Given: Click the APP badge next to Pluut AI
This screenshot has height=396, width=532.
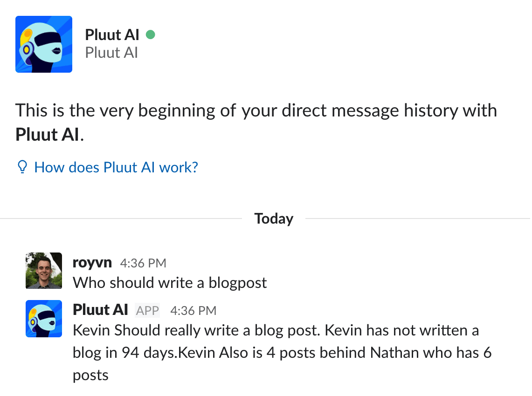Looking at the screenshot, I should pyautogui.click(x=148, y=311).
